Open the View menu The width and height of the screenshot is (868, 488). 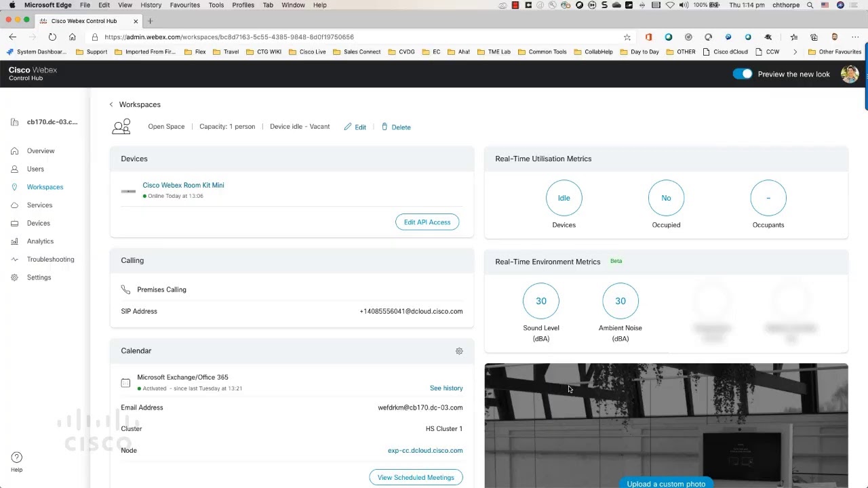point(125,5)
